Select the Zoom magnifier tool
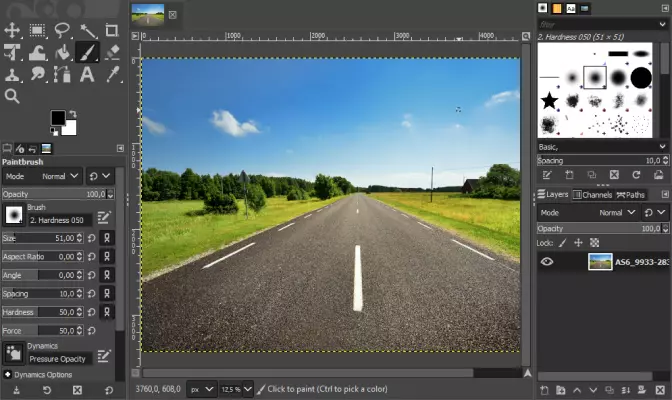This screenshot has width=672, height=400. pyautogui.click(x=12, y=96)
